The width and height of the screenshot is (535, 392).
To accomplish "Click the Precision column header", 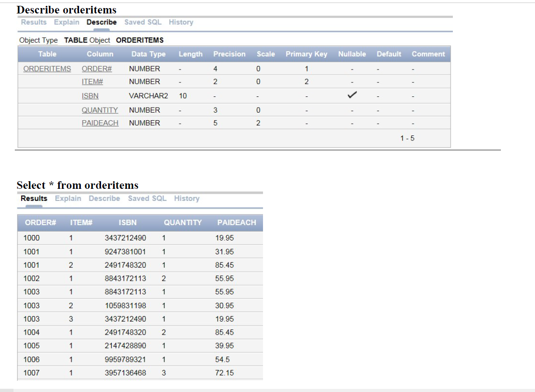I will click(229, 54).
